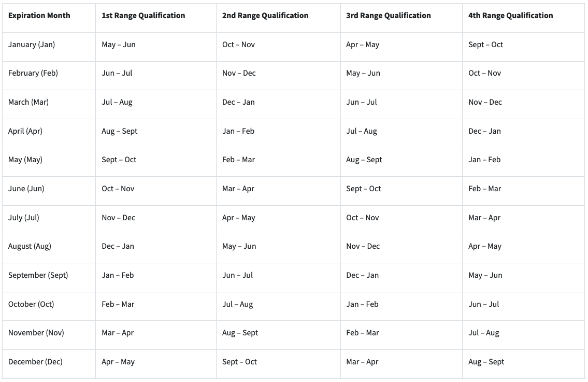588x382 pixels.
Task: Select the January (Jan) row label
Action: tap(32, 45)
